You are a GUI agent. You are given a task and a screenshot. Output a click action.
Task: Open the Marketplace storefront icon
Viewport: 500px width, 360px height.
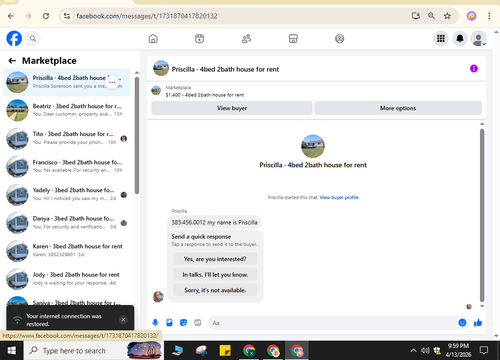tap(293, 39)
